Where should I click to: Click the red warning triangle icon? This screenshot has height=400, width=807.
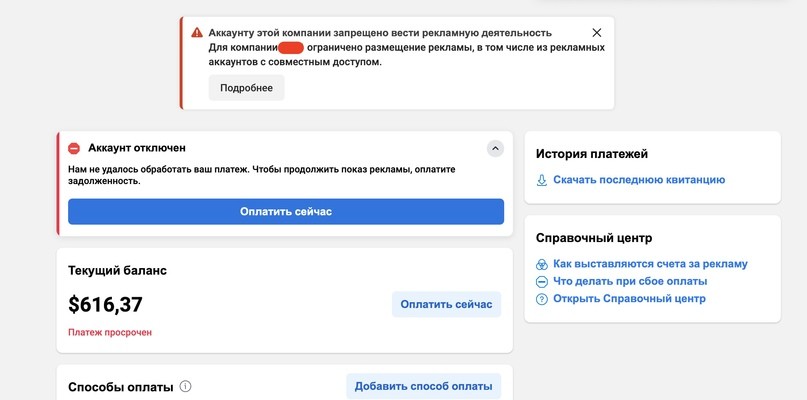(197, 33)
